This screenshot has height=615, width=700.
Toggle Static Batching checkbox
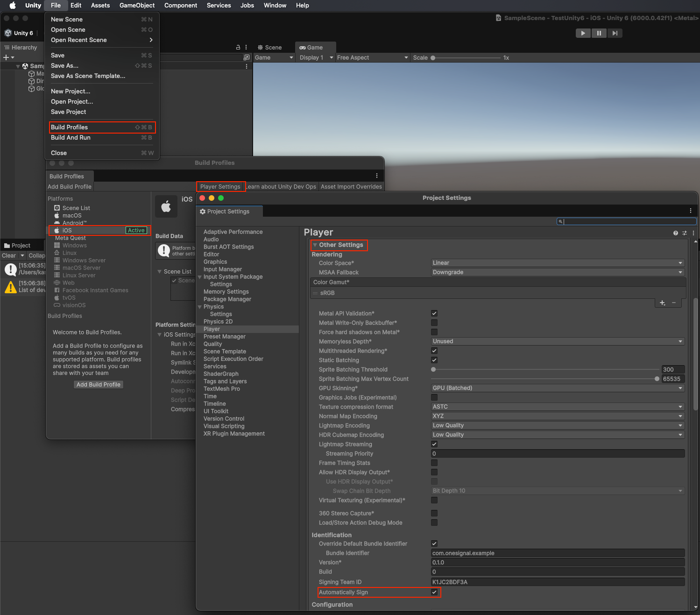(434, 360)
